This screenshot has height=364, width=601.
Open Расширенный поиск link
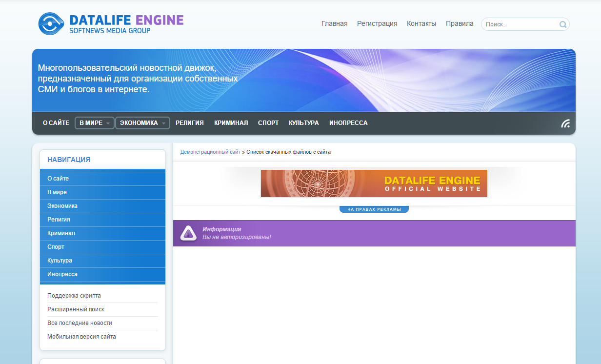(x=76, y=309)
